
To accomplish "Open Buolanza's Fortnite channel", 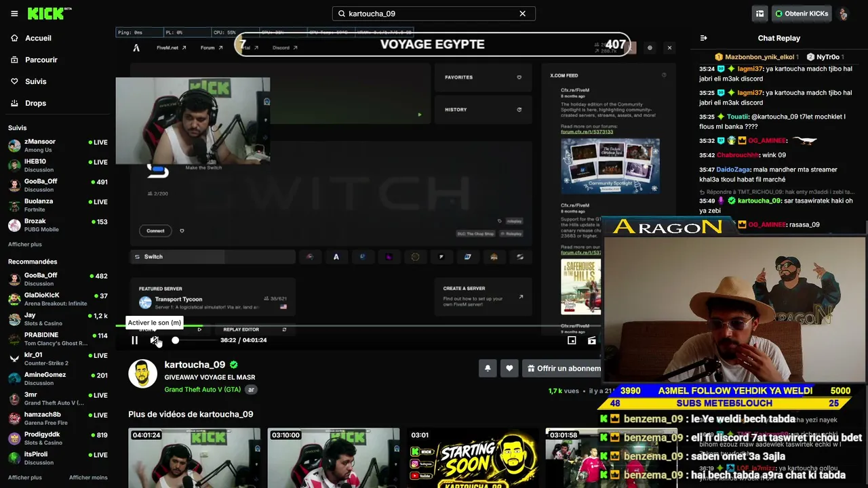I will pyautogui.click(x=58, y=205).
